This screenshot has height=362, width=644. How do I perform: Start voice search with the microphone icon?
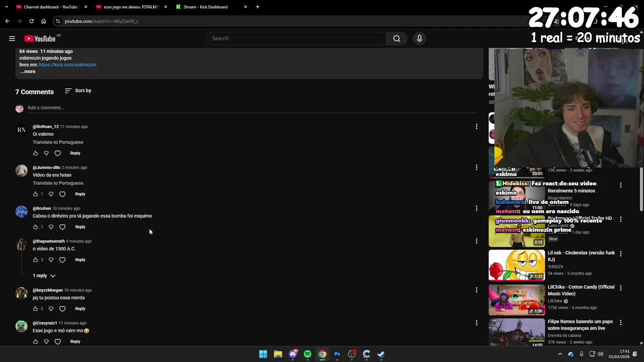[420, 39]
